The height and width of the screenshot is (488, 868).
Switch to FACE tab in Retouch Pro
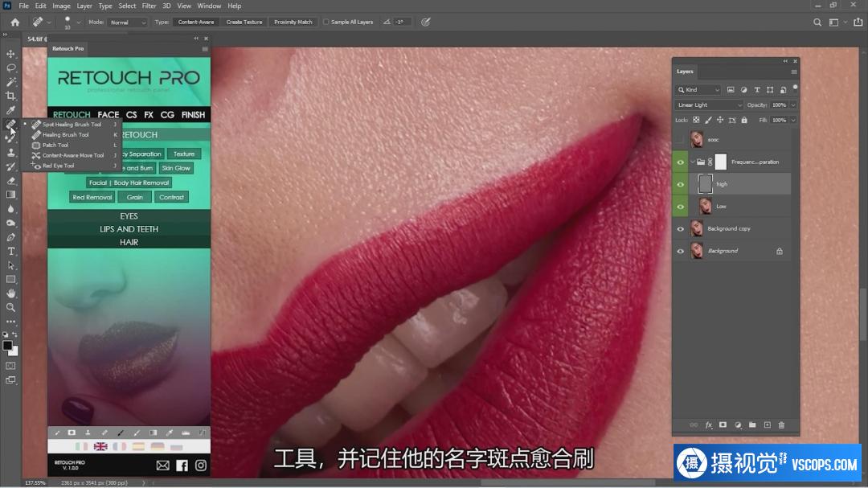(108, 115)
